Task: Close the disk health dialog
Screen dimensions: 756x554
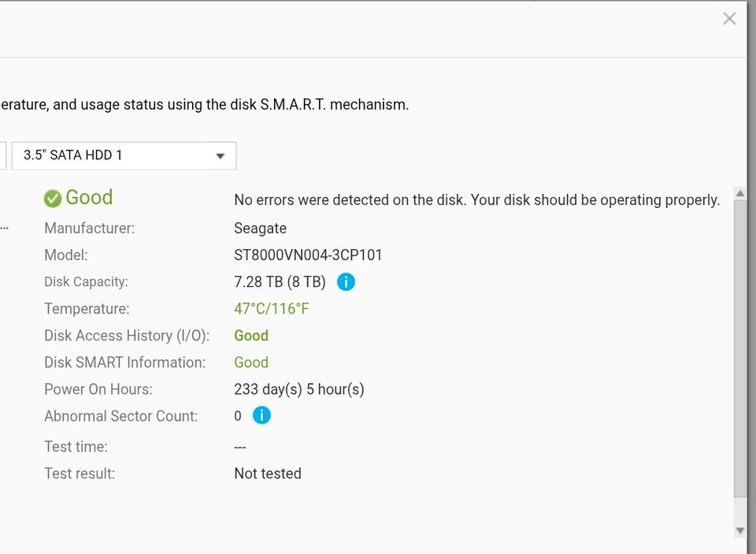Action: [729, 19]
